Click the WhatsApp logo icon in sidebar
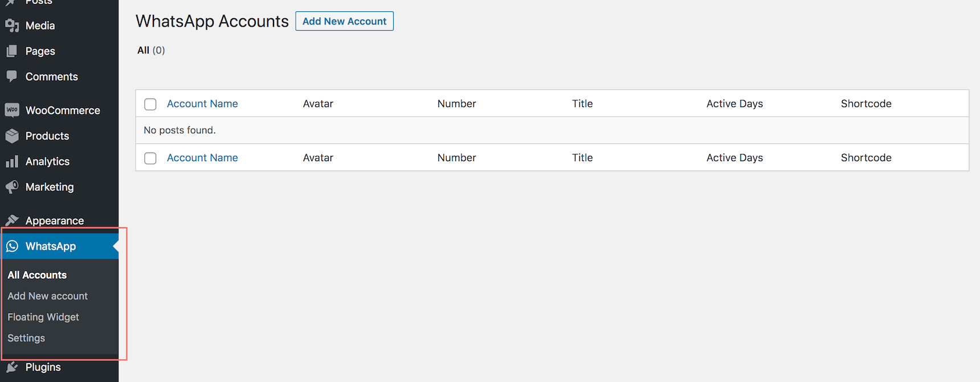Viewport: 980px width, 382px height. click(x=12, y=247)
